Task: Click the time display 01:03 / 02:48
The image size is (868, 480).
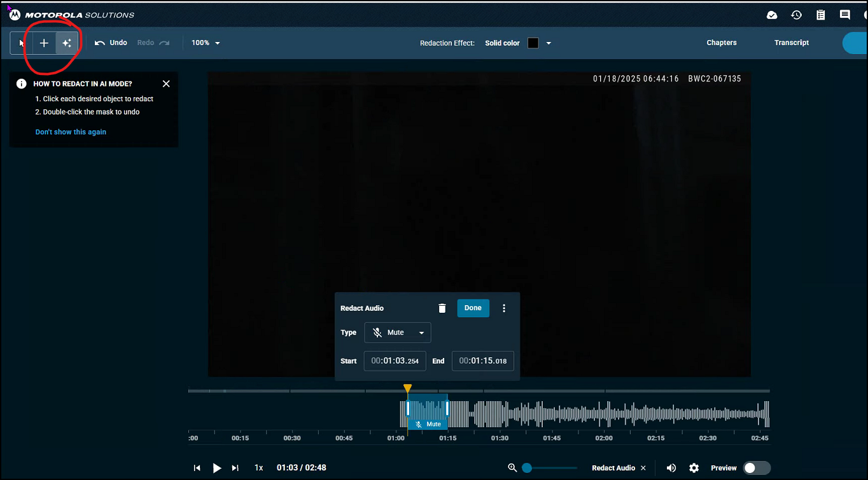Action: (302, 468)
